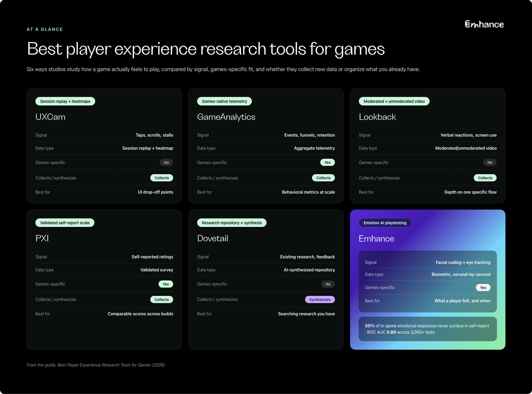Click 'Validated survey' data type value
Image resolution: width=532 pixels, height=394 pixels.
pos(157,270)
